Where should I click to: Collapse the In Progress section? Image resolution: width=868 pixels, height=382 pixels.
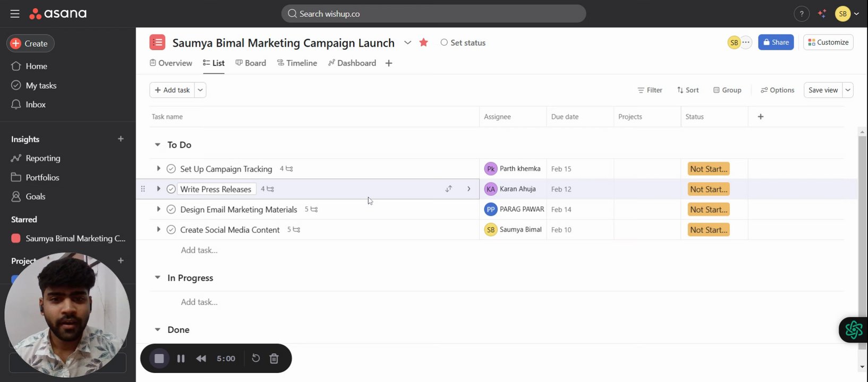tap(157, 277)
